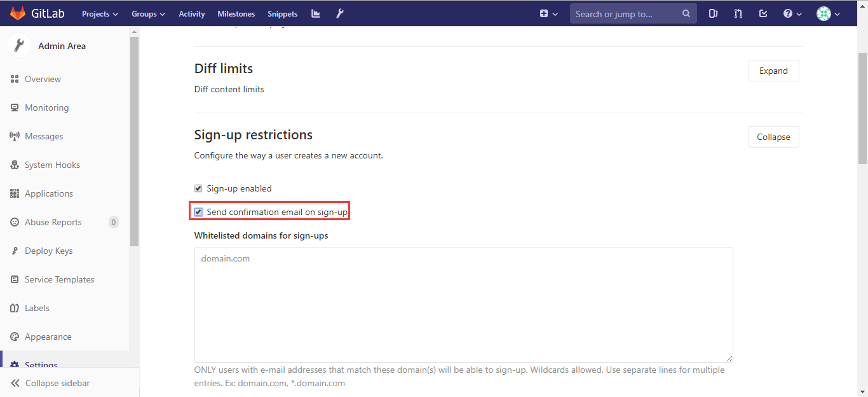Open the Issues icon in navbar
Image resolution: width=868 pixels, height=397 pixels.
pos(713,13)
